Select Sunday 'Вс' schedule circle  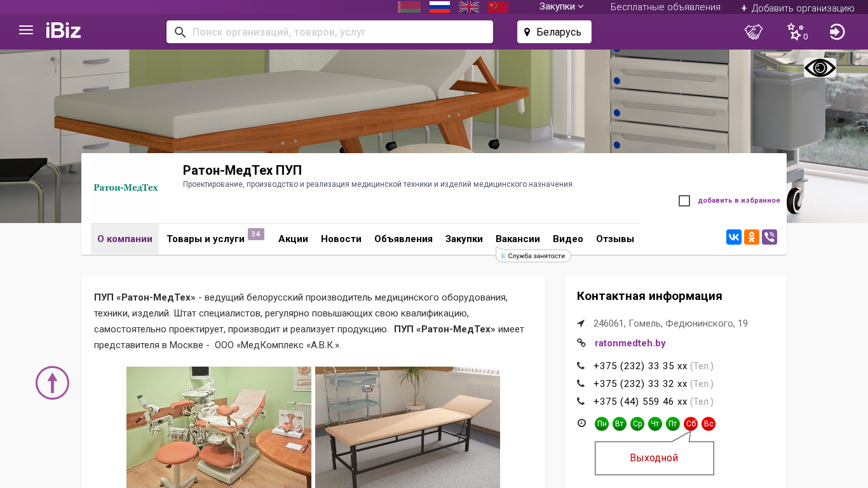tap(709, 424)
